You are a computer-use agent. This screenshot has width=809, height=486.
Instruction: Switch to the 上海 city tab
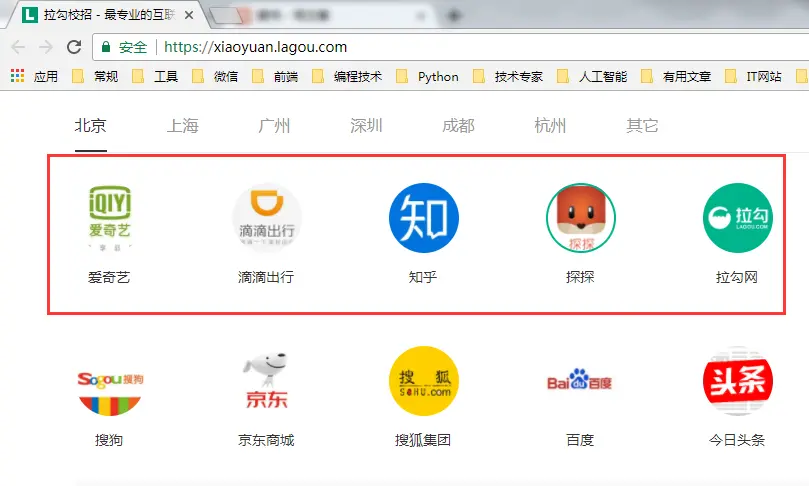point(183,125)
